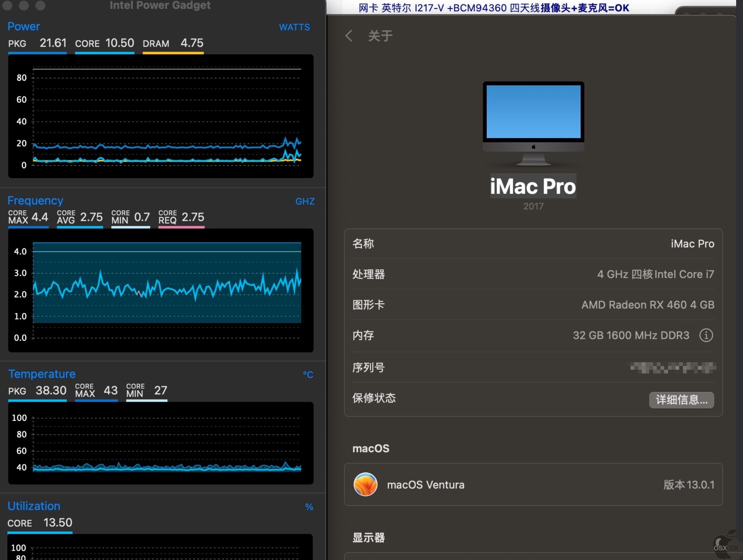Click the iMac Pro computer image

[x=533, y=123]
